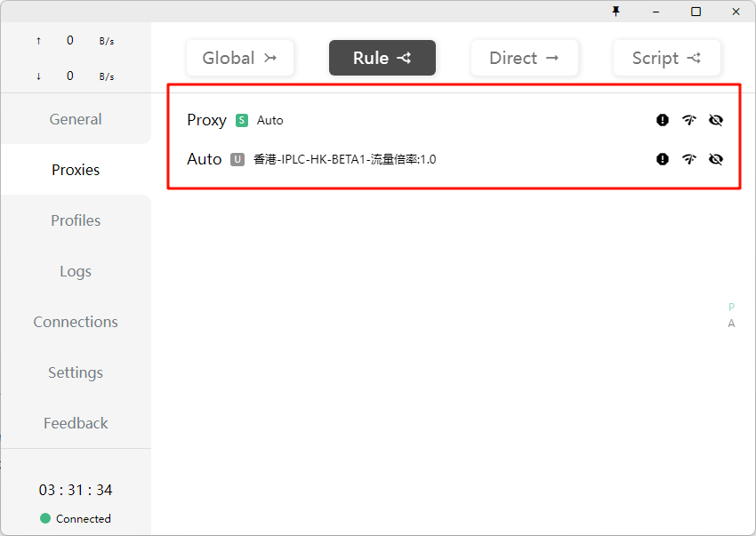Switch to Global proxy mode
The height and width of the screenshot is (536, 756).
[240, 58]
